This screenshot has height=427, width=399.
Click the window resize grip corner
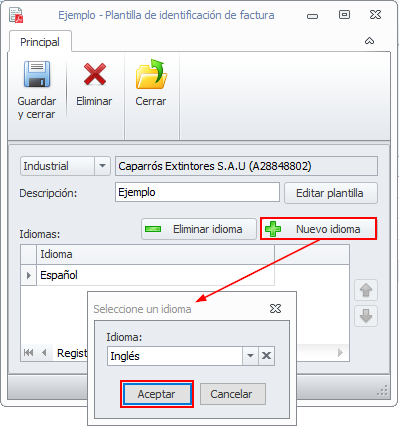pos(383,390)
